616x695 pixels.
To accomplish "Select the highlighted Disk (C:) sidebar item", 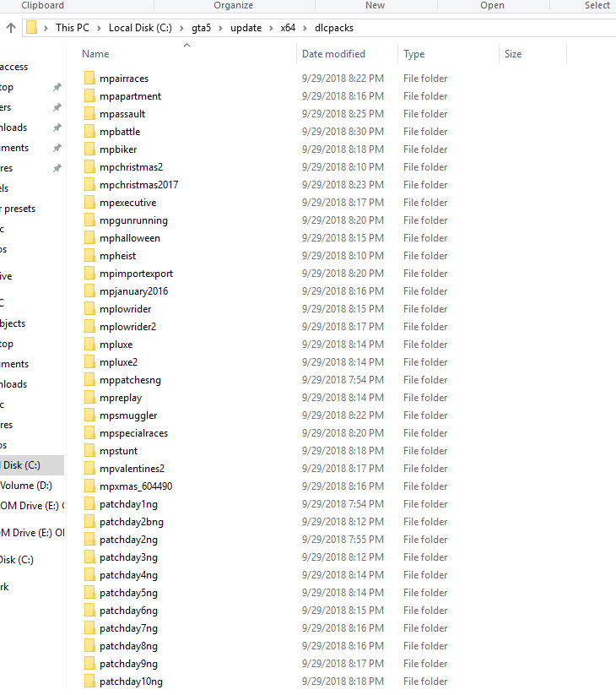I will [32, 465].
